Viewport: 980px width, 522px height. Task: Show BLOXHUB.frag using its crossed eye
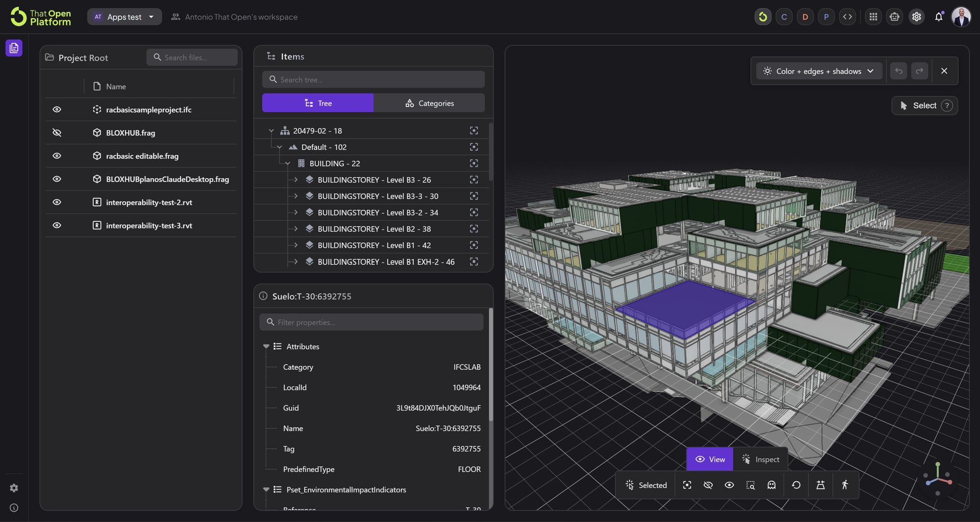(x=57, y=133)
